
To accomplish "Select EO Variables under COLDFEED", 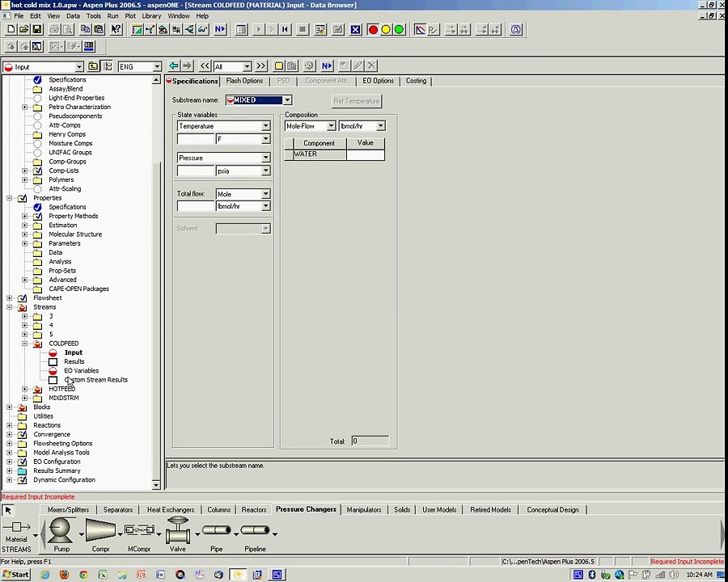I will (x=81, y=371).
